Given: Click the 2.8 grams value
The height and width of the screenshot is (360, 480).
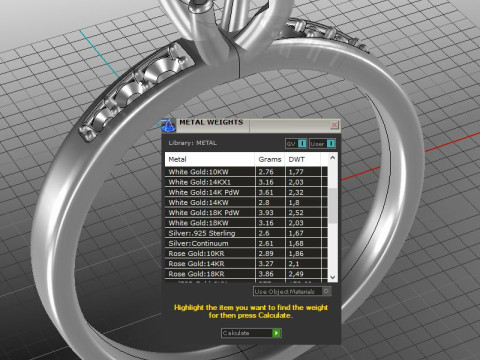Looking at the screenshot, I should (264, 202).
